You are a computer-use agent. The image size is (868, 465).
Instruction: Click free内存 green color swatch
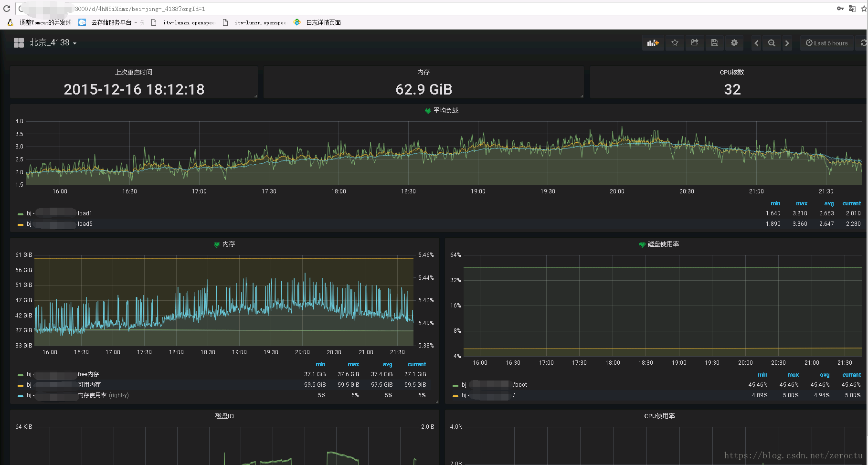(x=21, y=375)
